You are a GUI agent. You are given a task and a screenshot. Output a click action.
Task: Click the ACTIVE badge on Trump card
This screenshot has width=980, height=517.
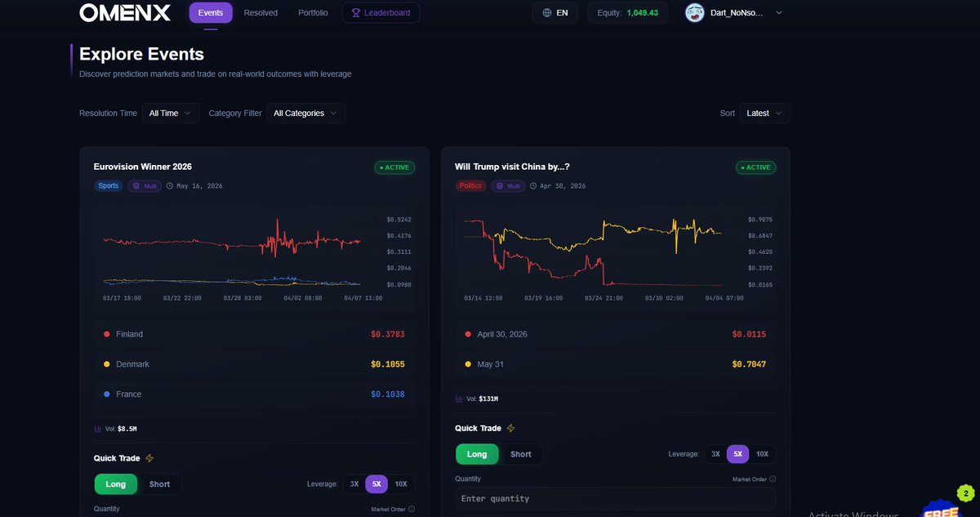[756, 167]
